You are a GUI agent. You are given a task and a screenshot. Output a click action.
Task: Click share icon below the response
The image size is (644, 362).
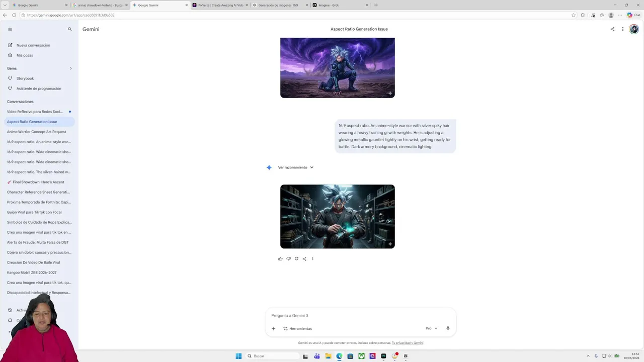304,259
